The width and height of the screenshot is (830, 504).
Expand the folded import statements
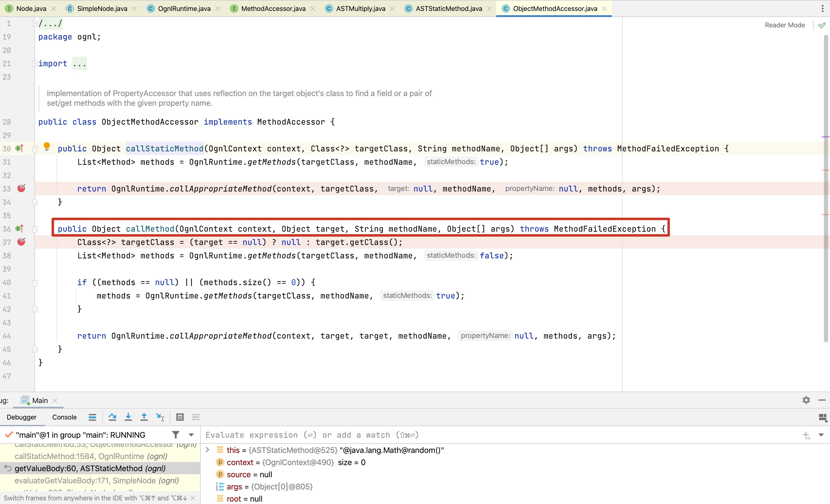34,64
